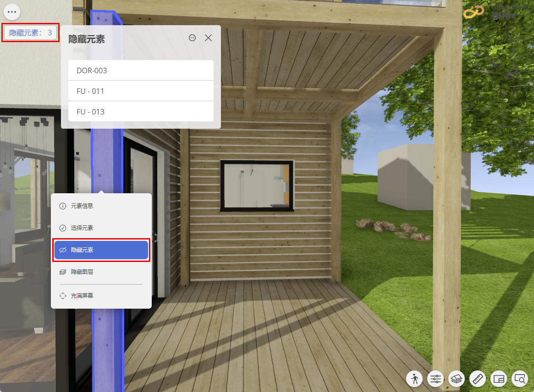
Task: Select hidden element FU - 011
Action: click(141, 91)
